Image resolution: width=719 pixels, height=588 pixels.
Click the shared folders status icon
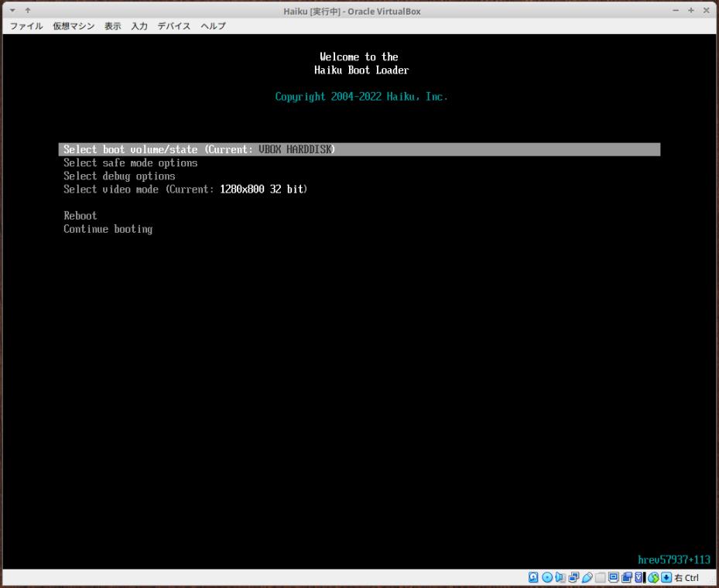coord(601,577)
